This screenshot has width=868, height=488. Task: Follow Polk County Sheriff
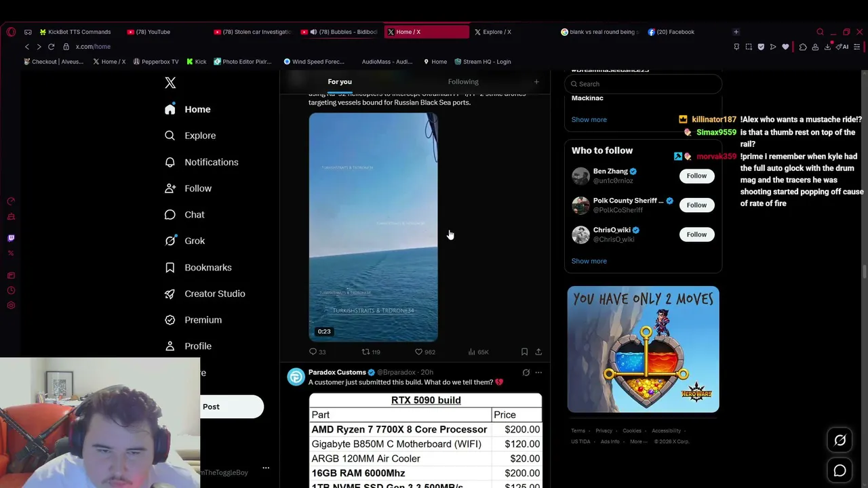pos(696,205)
